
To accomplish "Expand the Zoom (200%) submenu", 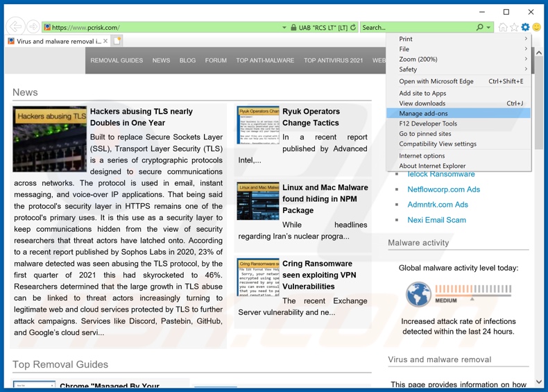I will (x=459, y=60).
